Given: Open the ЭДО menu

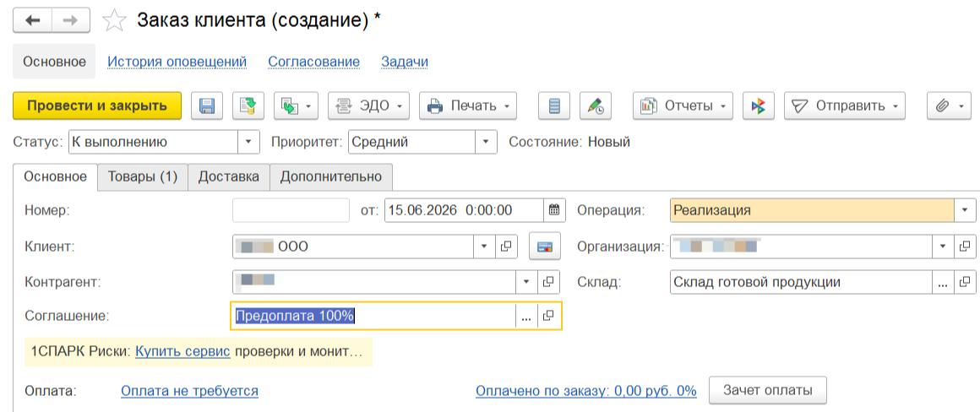Looking at the screenshot, I should tap(368, 106).
